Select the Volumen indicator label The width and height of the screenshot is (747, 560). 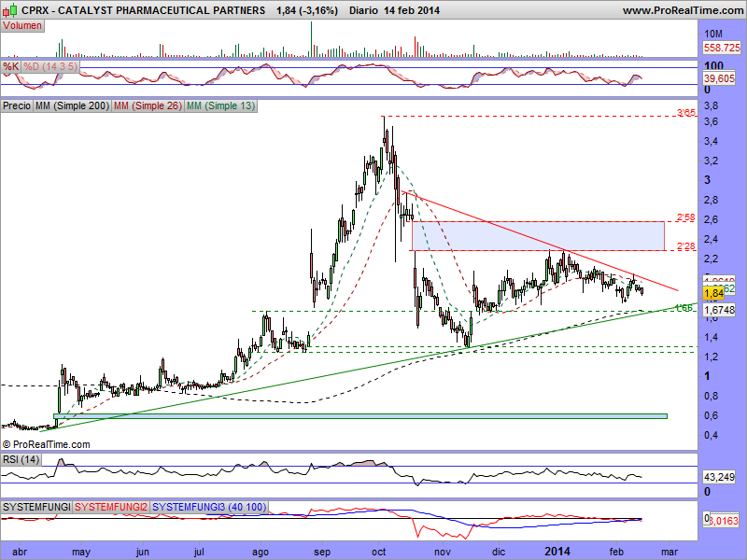(22, 25)
